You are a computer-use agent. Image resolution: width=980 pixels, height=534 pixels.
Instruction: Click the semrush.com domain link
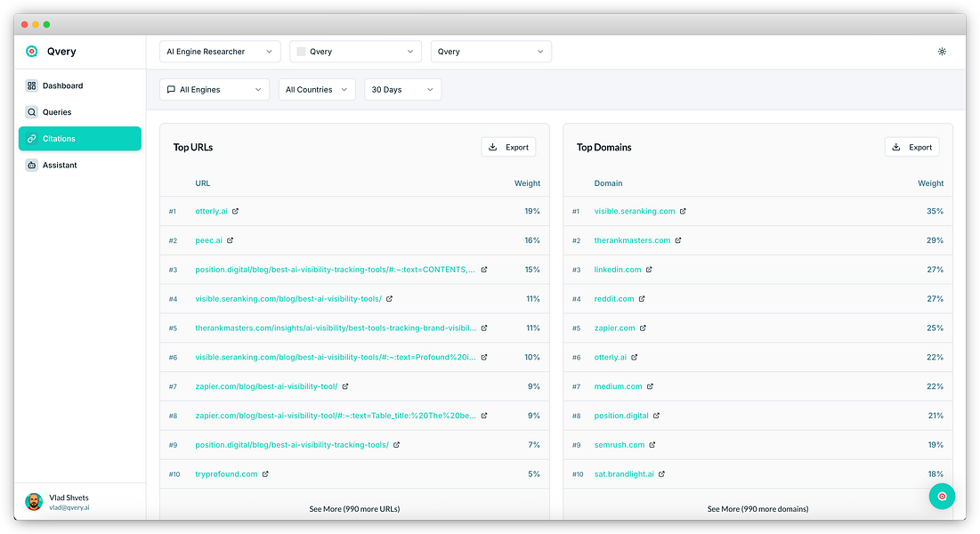(620, 445)
